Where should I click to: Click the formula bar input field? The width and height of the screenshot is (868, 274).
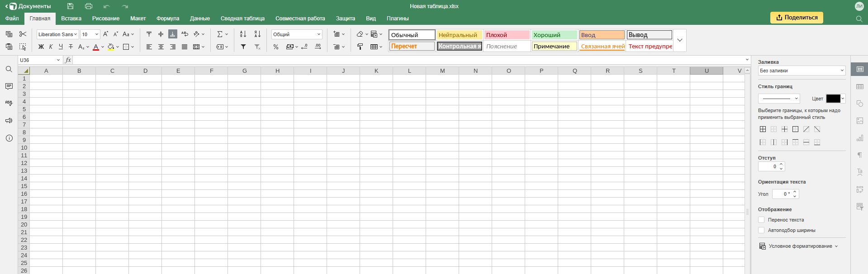click(407, 60)
